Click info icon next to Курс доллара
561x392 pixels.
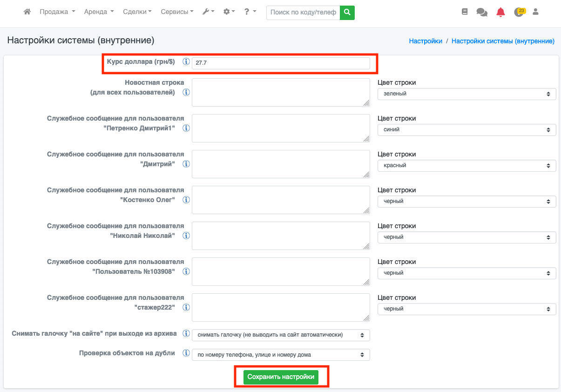(186, 62)
